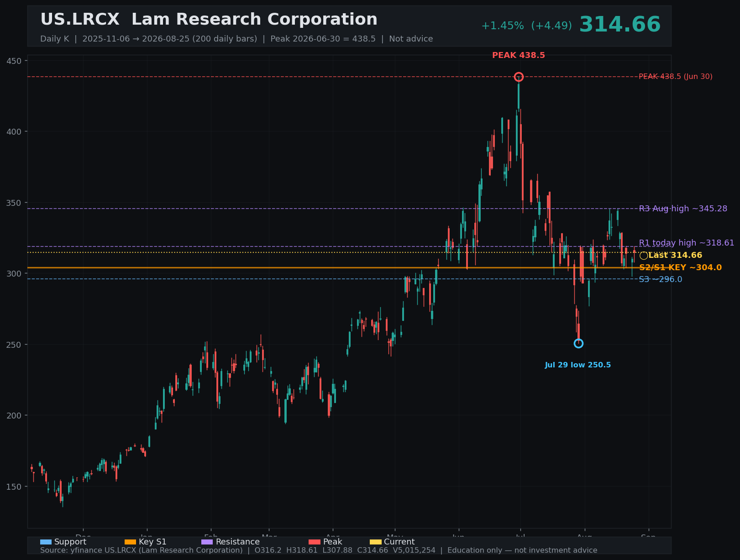Click the yellow Current legend swatch

click(x=376, y=542)
